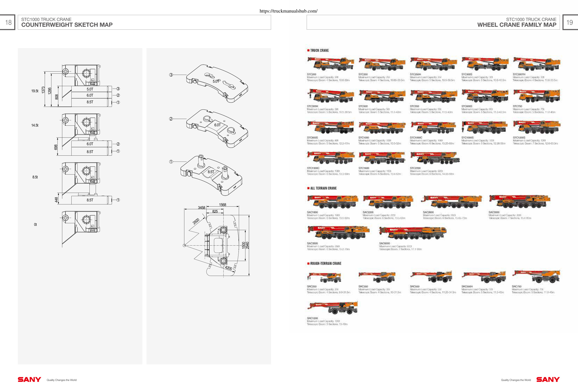Click the SANY logo in page 18 footer
Screen dimensions: 578x392
tap(29, 379)
